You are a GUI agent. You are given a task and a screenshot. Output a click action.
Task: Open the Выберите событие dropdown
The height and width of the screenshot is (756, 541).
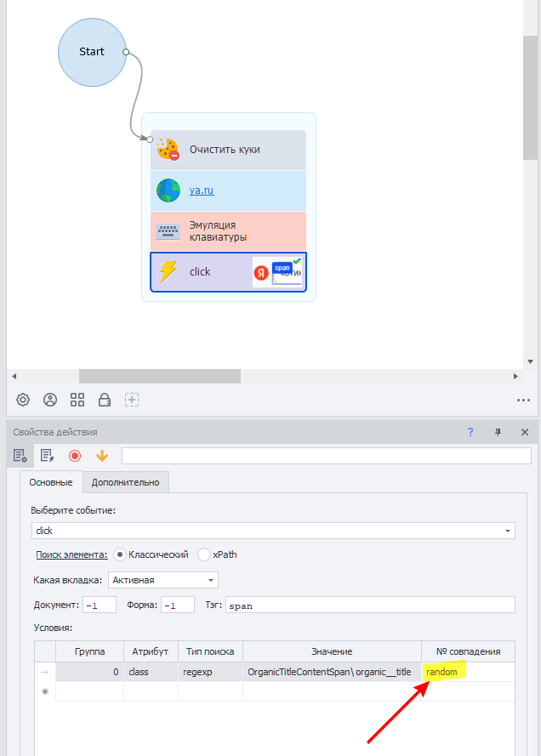click(273, 531)
